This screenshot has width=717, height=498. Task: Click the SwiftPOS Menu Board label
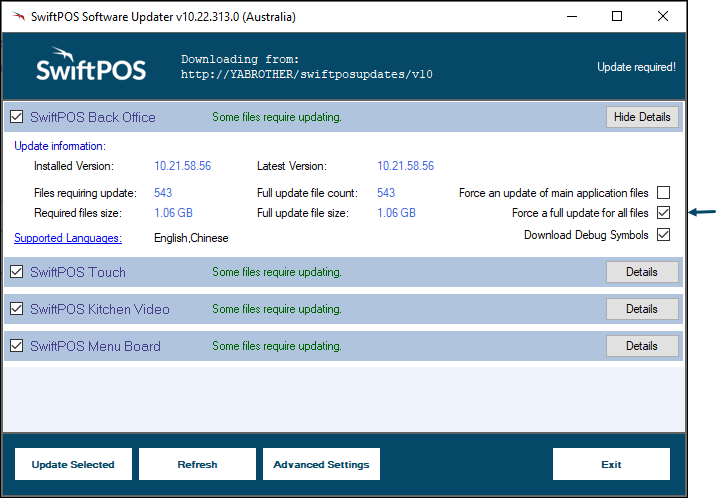pyautogui.click(x=95, y=346)
